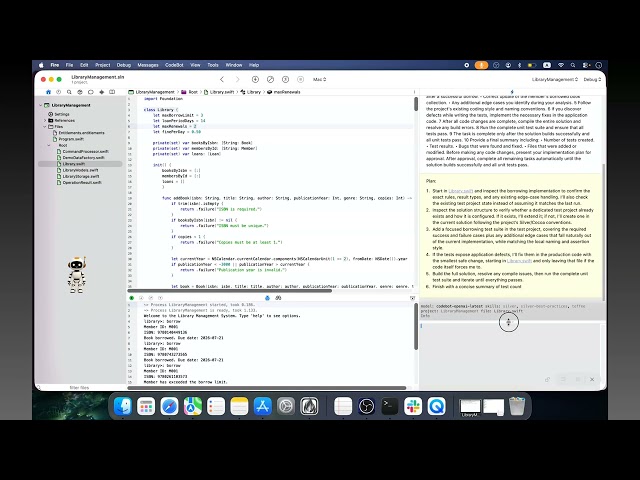Click the console output vertical scrollbar
Image resolution: width=640 pixels, height=480 pixels.
coord(416,326)
